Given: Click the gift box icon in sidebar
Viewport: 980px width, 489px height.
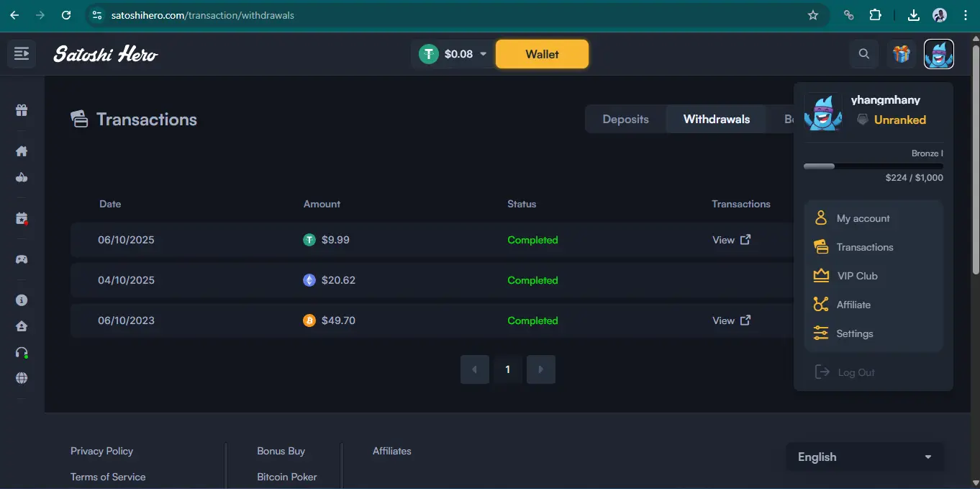Looking at the screenshot, I should tap(22, 110).
